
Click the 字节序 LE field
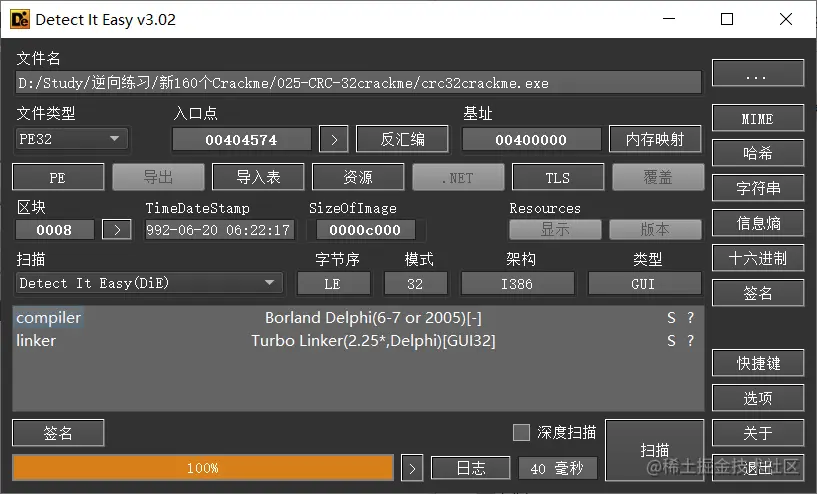coord(333,284)
